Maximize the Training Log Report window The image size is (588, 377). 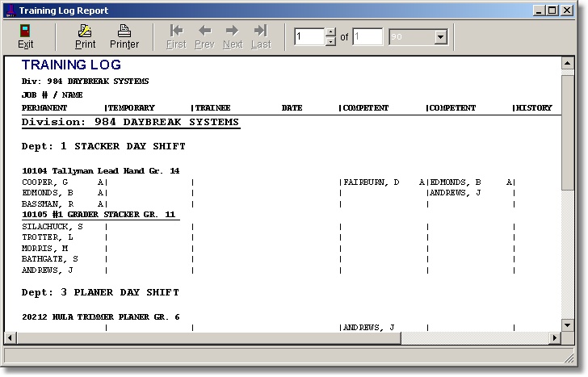pyautogui.click(x=552, y=10)
